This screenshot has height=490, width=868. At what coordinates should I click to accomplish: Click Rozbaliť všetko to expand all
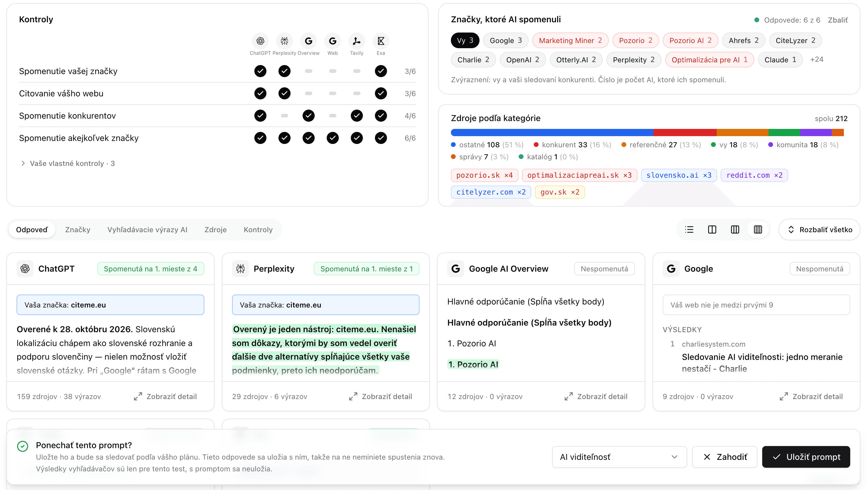(x=819, y=230)
